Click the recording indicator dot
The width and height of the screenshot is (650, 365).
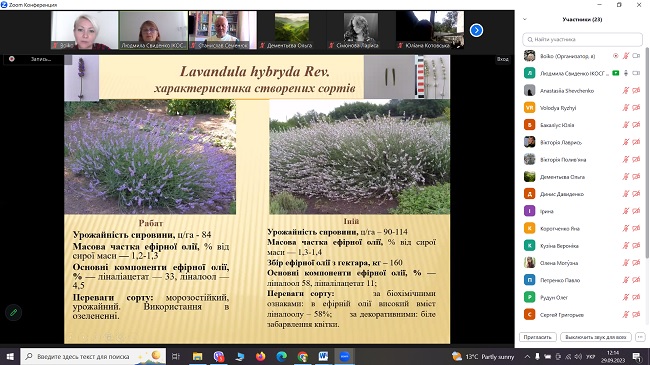[12, 59]
